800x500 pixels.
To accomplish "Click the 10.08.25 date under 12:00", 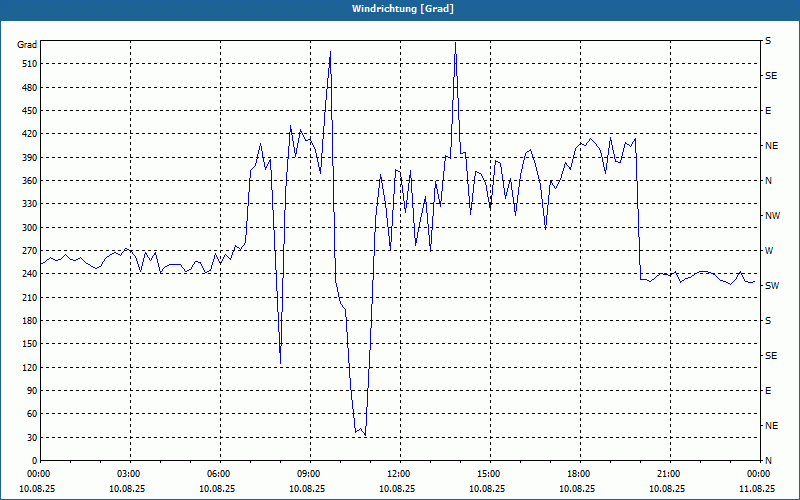I will coord(397,489).
